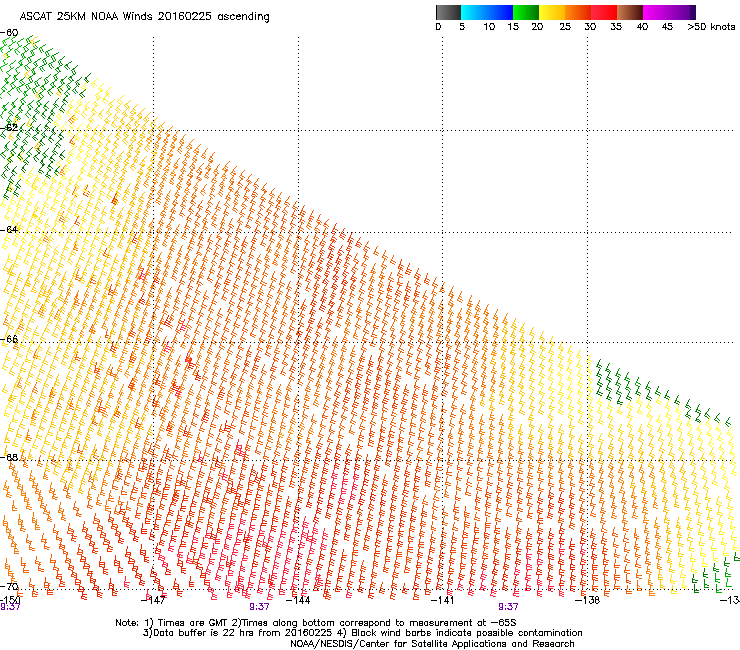
Task: Click the cyan-blue 5-15 knots legend segment
Action: pos(487,12)
